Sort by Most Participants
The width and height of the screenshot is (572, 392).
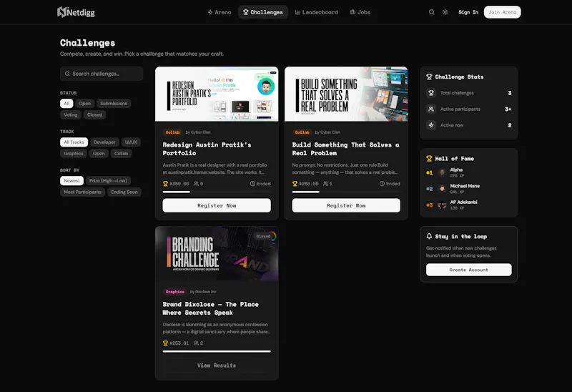click(82, 192)
